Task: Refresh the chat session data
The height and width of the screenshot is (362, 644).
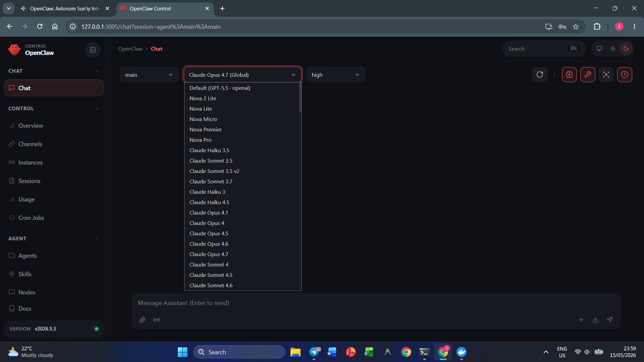Action: (540, 74)
